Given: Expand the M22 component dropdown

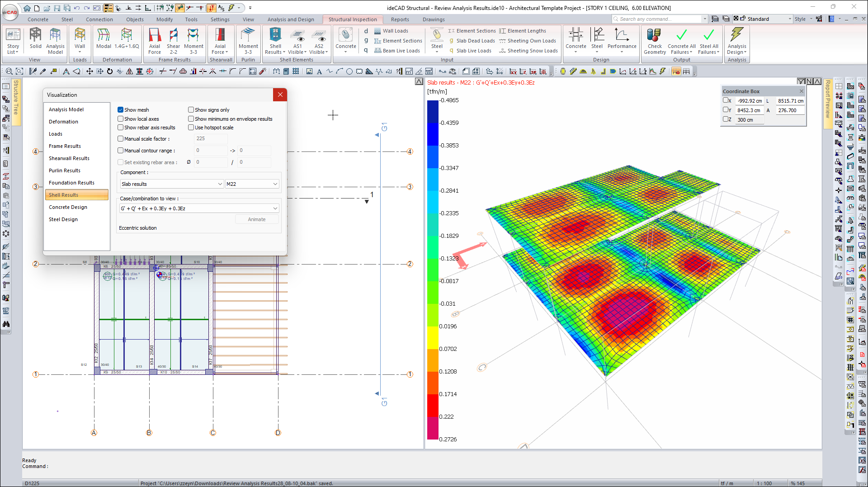Looking at the screenshot, I should point(252,184).
